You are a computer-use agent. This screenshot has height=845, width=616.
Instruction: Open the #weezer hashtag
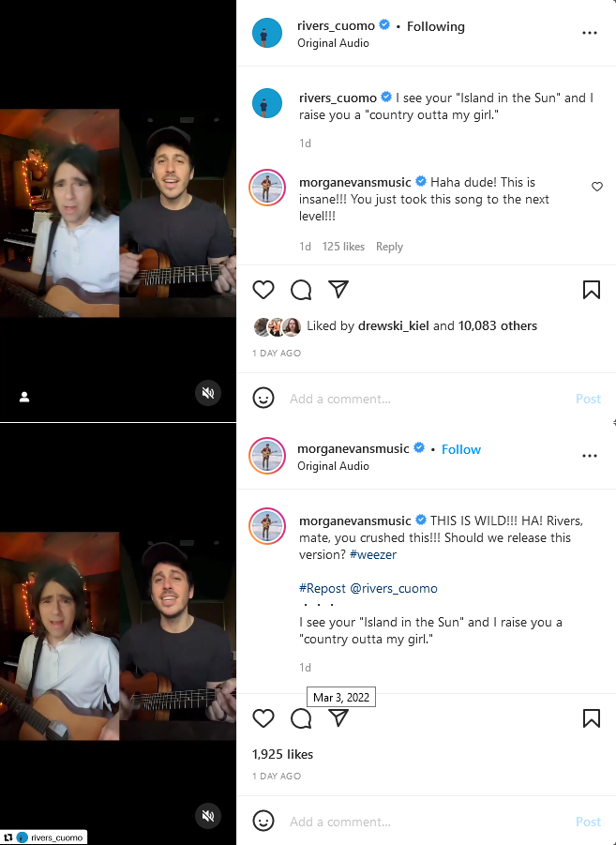(374, 555)
